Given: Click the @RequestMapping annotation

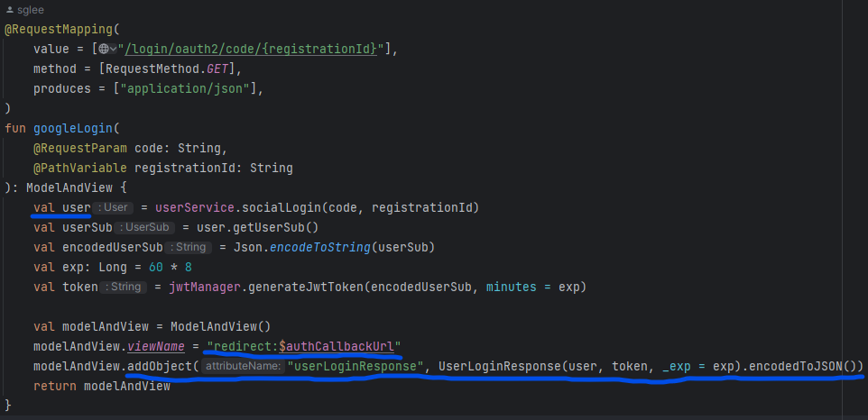Looking at the screenshot, I should pos(59,29).
